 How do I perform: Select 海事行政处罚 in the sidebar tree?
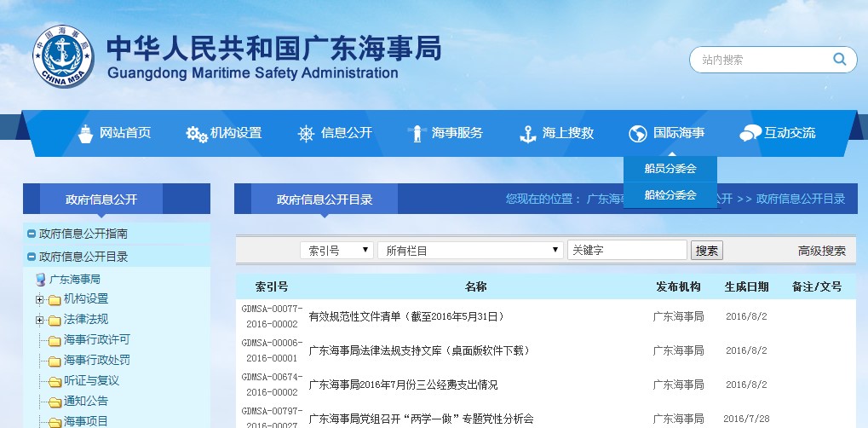(97, 360)
